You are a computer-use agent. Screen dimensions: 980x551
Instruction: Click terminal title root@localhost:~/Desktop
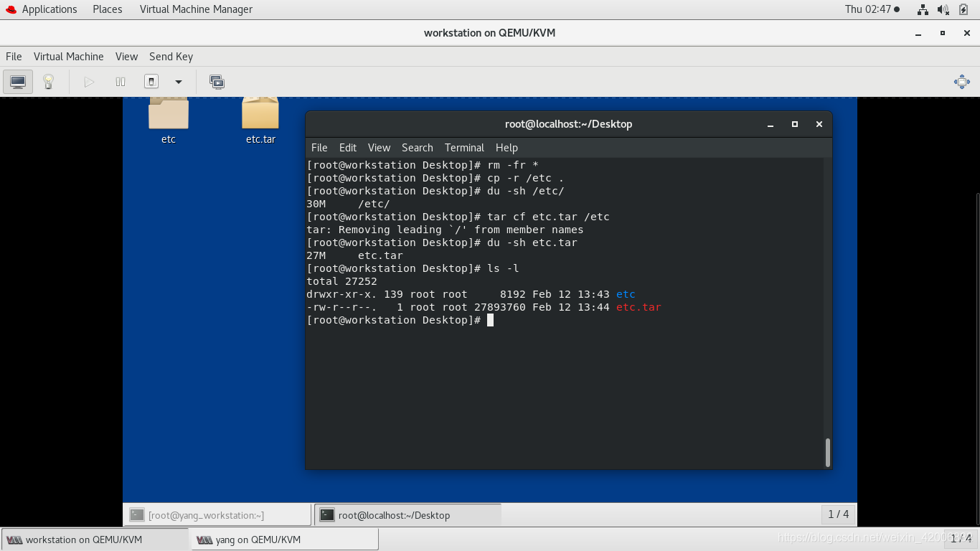[x=568, y=124]
